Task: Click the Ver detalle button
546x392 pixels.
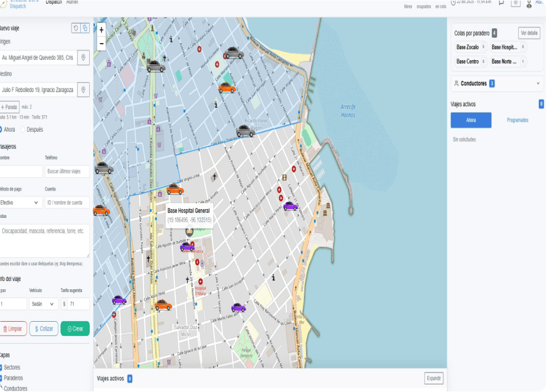Action: click(528, 33)
